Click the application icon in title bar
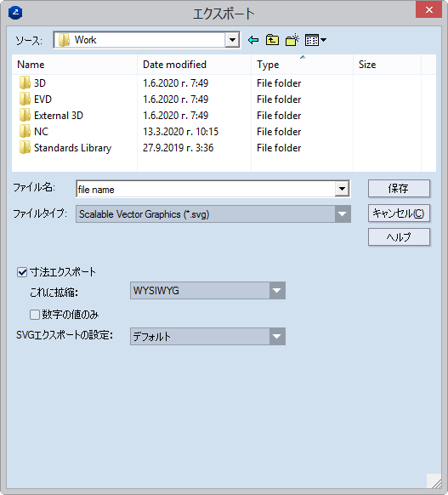Viewport: 448px width, 495px height. tap(15, 13)
